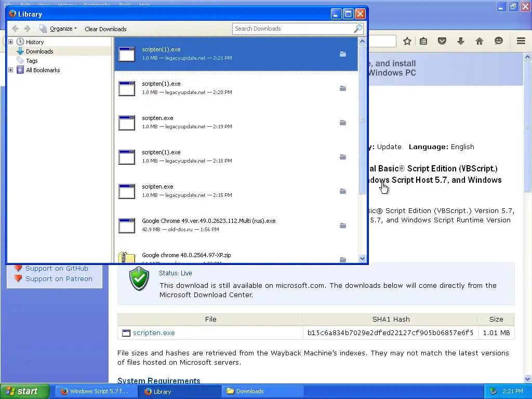This screenshot has height=399, width=532.
Task: Save page to Pocket
Action: tap(442, 42)
